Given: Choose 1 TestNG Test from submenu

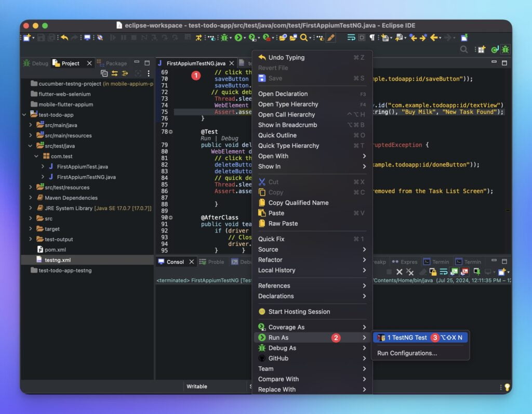Looking at the screenshot, I should (420, 337).
